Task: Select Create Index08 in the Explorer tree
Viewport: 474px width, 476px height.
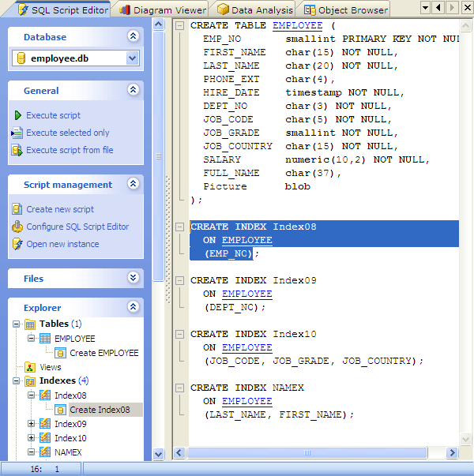Action: pos(100,410)
